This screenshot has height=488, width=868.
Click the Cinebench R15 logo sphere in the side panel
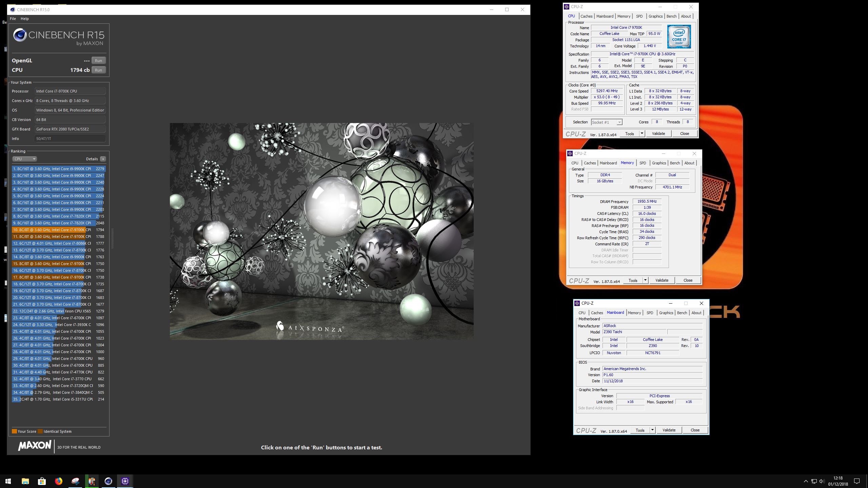[20, 35]
